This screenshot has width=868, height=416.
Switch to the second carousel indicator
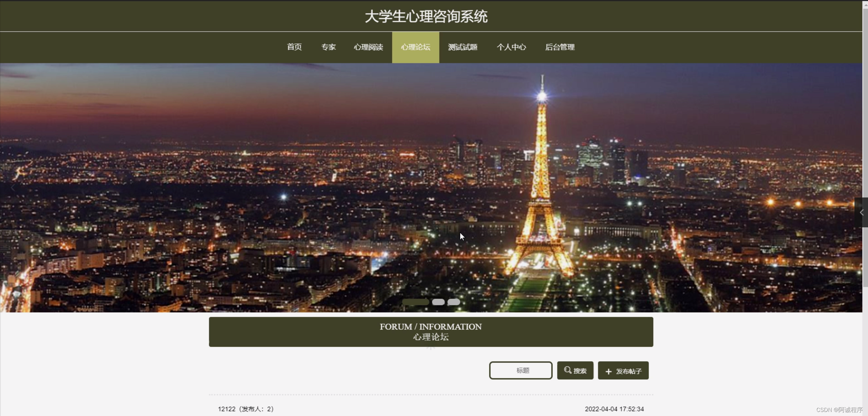coord(438,302)
